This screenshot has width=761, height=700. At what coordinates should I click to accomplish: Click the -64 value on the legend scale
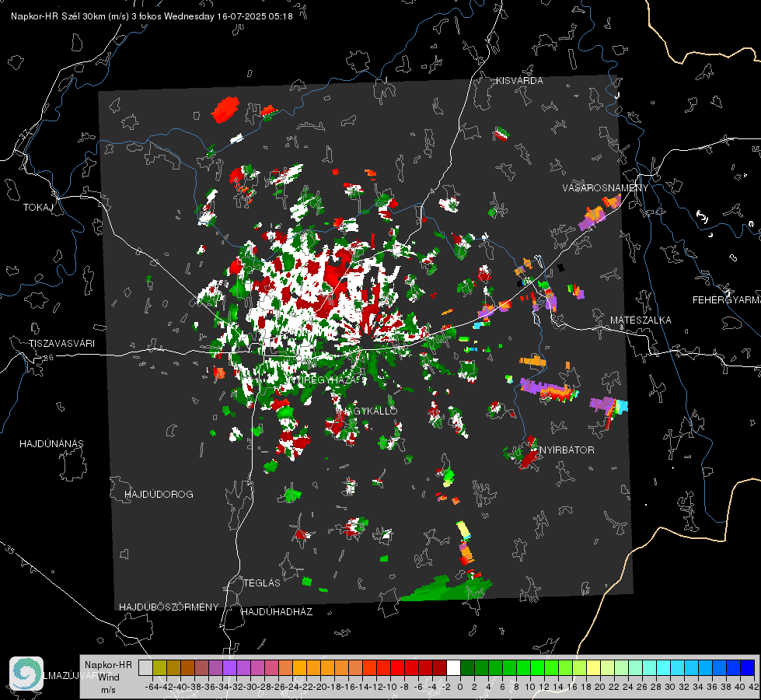click(152, 687)
